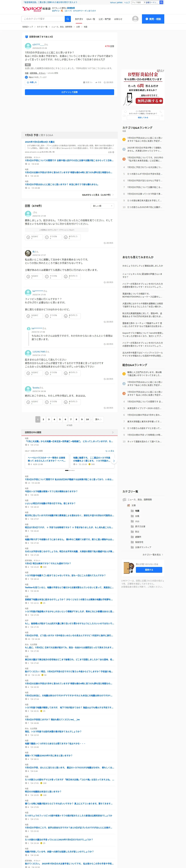Click なるほど reaction on 肉さん's answer
The image size is (186, 868).
pos(34,276)
